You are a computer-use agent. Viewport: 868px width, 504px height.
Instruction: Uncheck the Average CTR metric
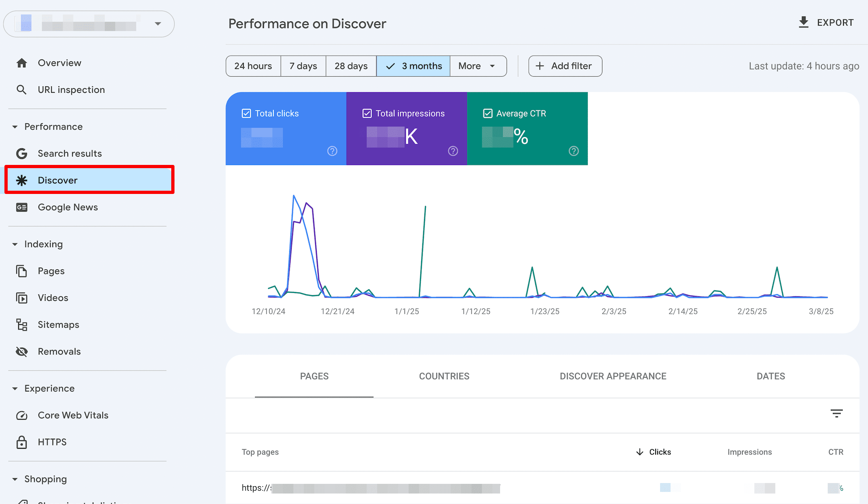point(488,113)
